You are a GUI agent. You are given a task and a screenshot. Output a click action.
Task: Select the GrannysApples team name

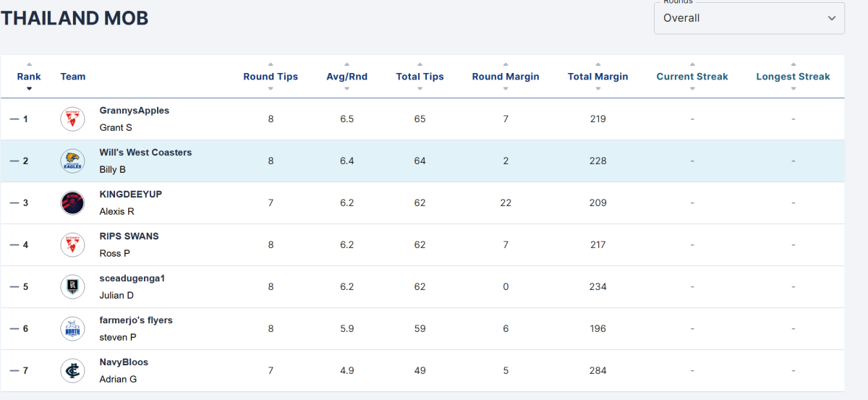(135, 111)
